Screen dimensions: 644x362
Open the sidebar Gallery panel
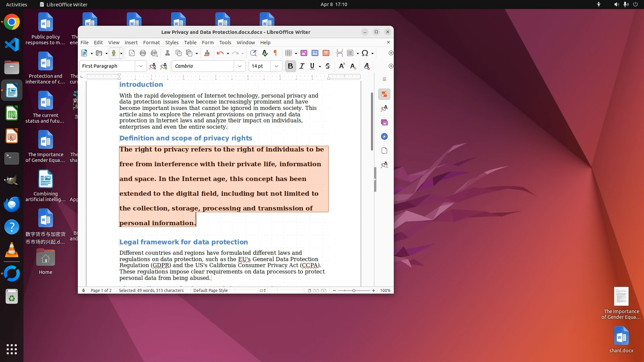pos(384,123)
